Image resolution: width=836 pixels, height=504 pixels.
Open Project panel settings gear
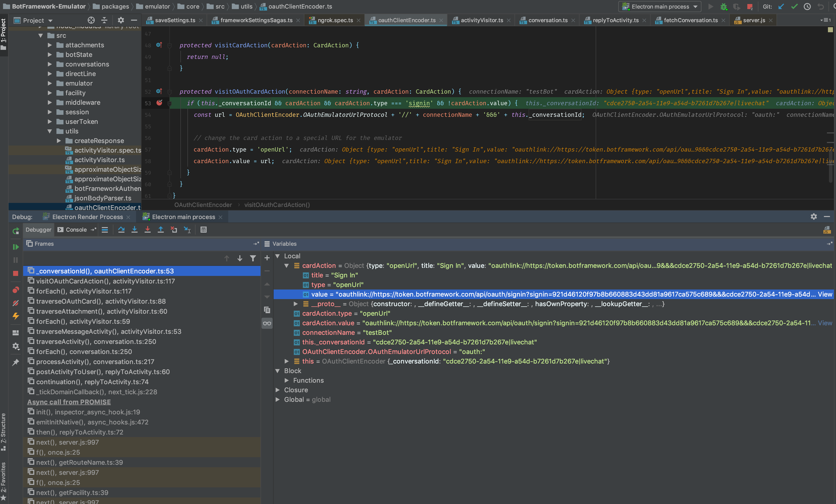click(x=121, y=20)
